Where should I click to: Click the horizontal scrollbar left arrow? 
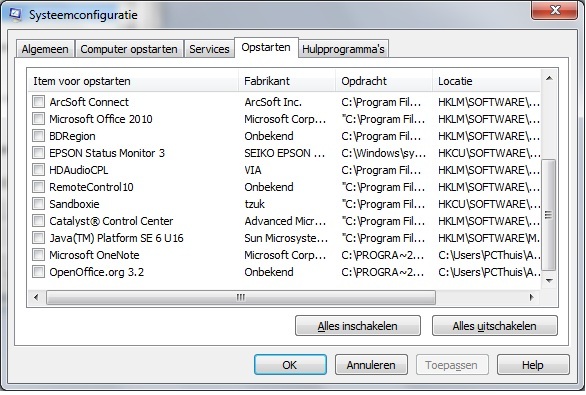pos(36,297)
